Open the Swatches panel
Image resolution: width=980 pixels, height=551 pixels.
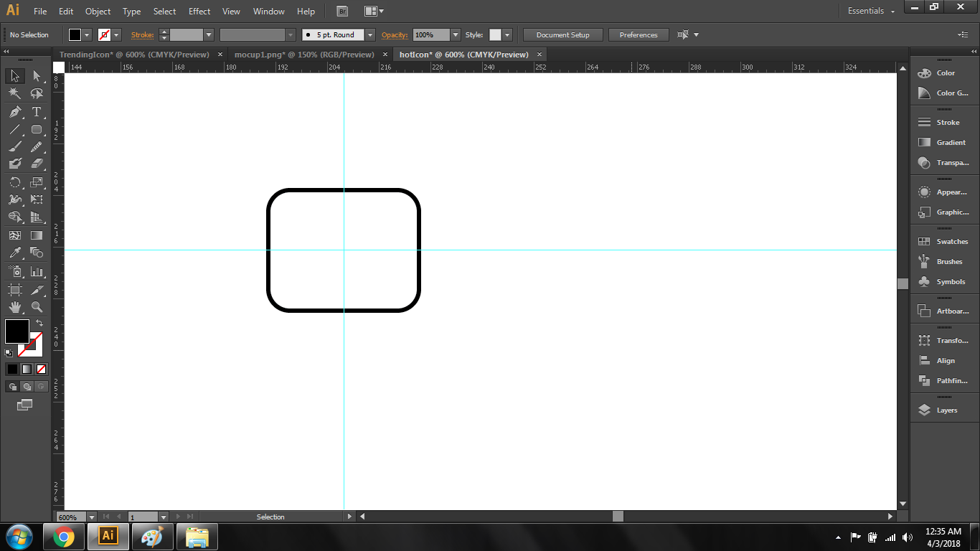click(951, 242)
